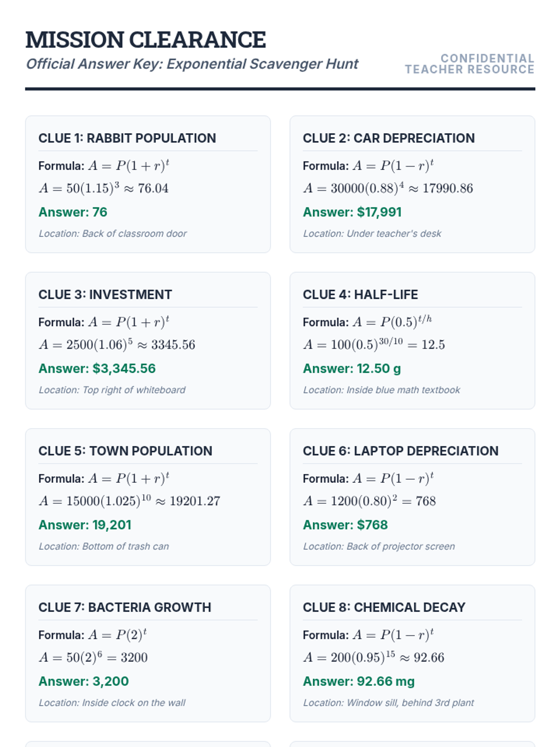
Task: Click the Answer: 12.50 g text
Action: (352, 368)
